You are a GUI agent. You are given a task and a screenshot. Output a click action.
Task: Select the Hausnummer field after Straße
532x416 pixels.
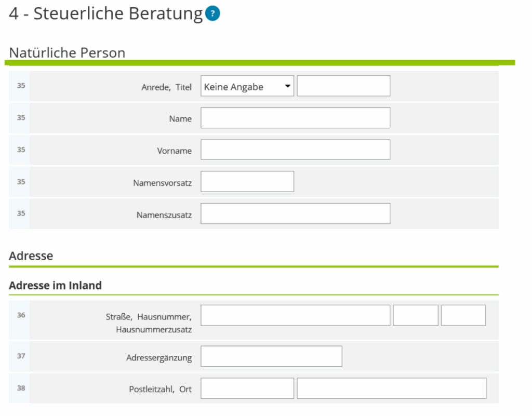pos(416,315)
